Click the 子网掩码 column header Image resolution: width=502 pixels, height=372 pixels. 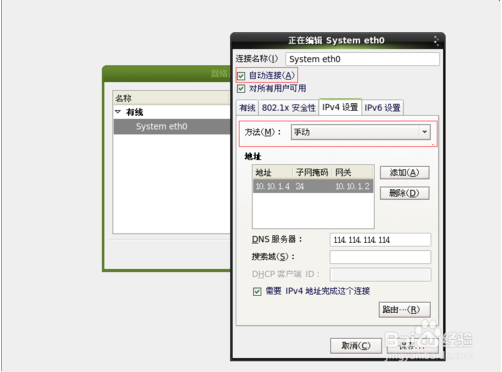312,172
